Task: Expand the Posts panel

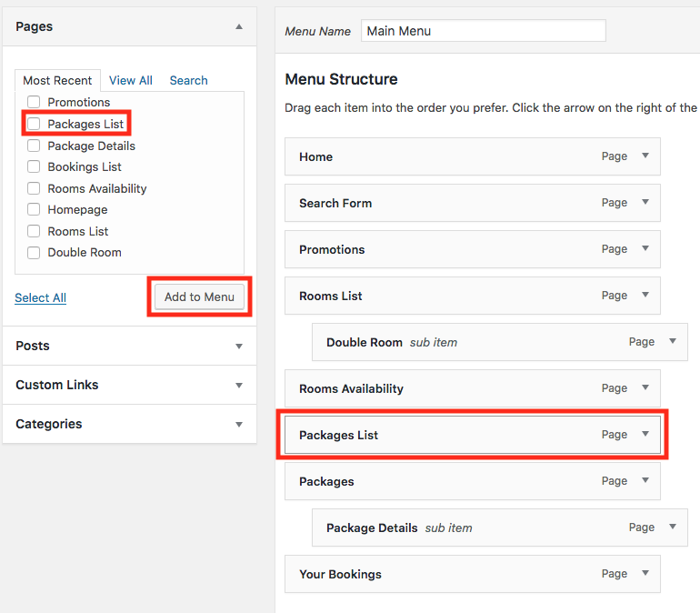Action: pyautogui.click(x=239, y=346)
